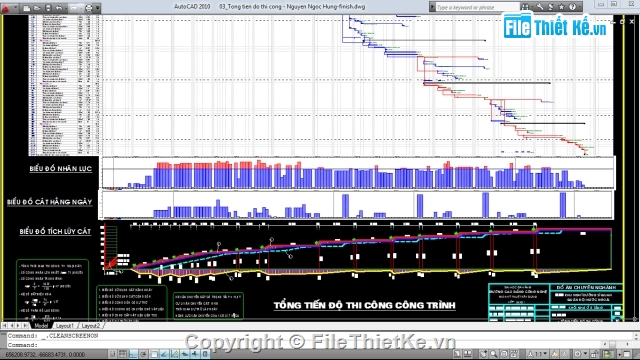Save drawing with the Save icon
The image size is (640, 360).
[x=48, y=8]
